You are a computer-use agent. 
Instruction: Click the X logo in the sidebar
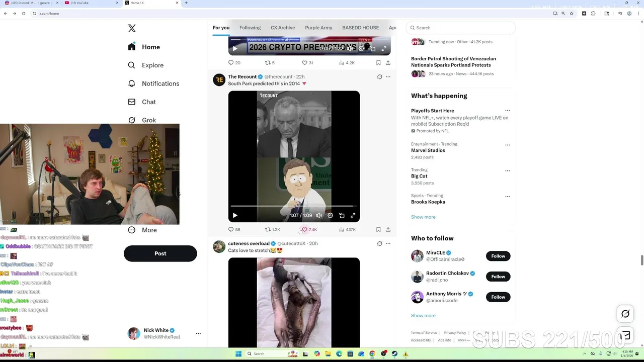coord(132,29)
